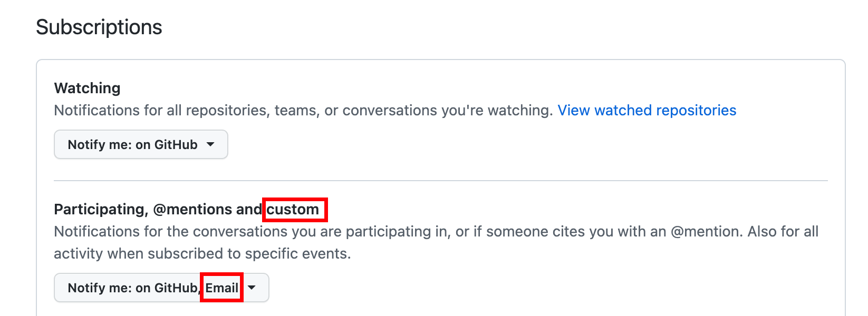Screen dimensions: 868x316
Task: Click the highlighted Email label
Action: (221, 288)
